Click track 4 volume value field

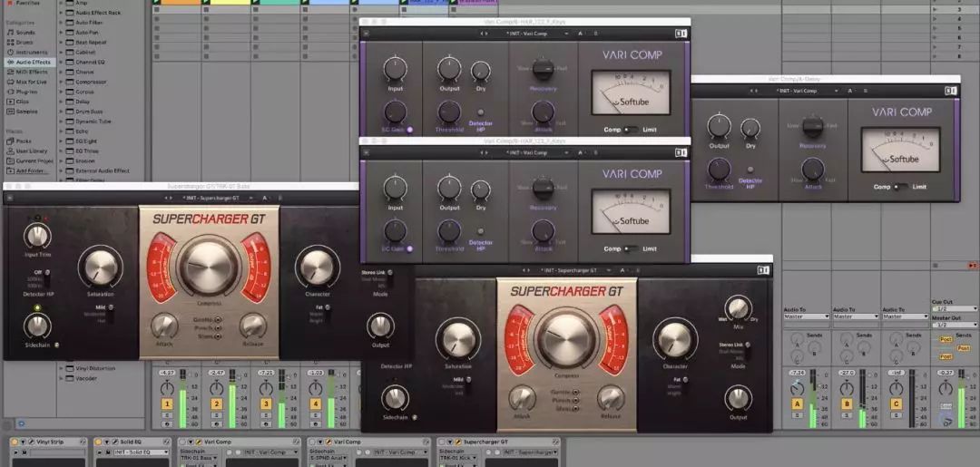[x=315, y=373]
